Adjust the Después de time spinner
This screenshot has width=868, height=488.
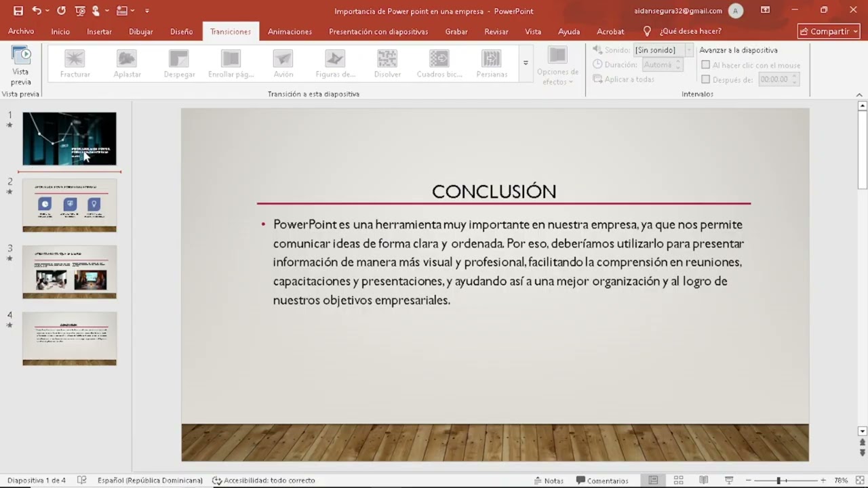795,79
